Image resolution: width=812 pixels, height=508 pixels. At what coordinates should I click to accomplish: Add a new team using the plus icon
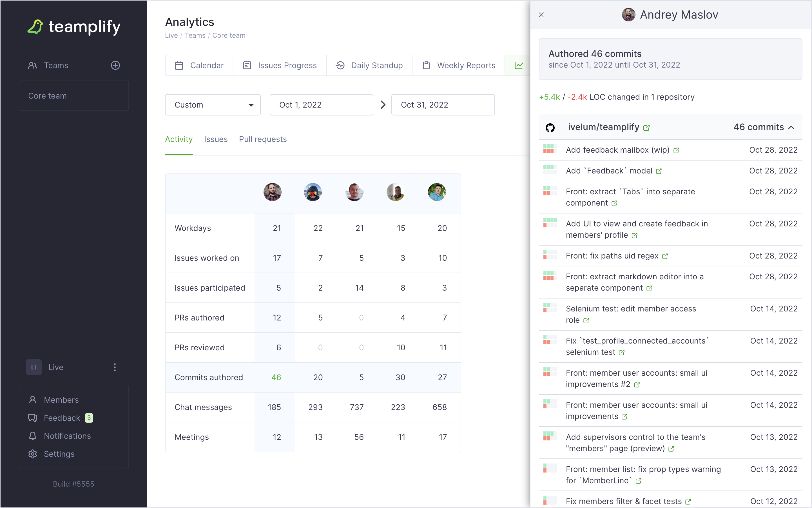click(115, 65)
